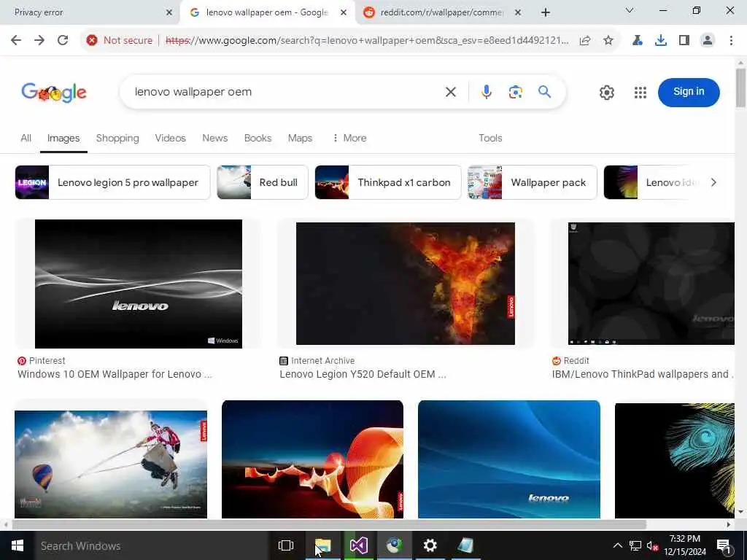747x560 pixels.
Task: Focus the Search Windows taskbar box
Action: click(x=152, y=545)
